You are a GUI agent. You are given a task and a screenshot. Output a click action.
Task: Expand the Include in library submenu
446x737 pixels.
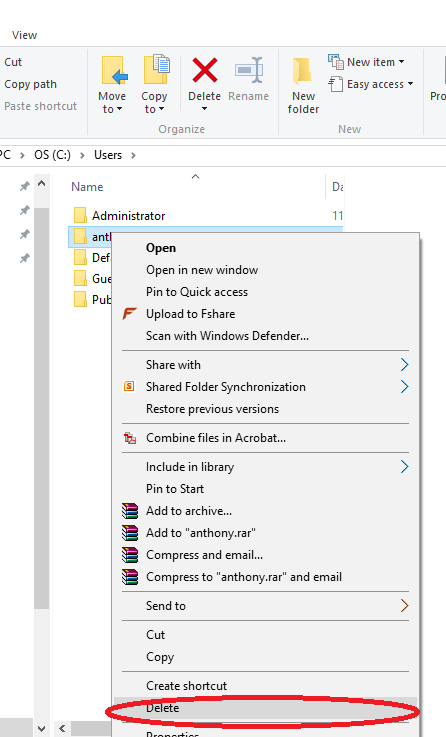point(404,467)
